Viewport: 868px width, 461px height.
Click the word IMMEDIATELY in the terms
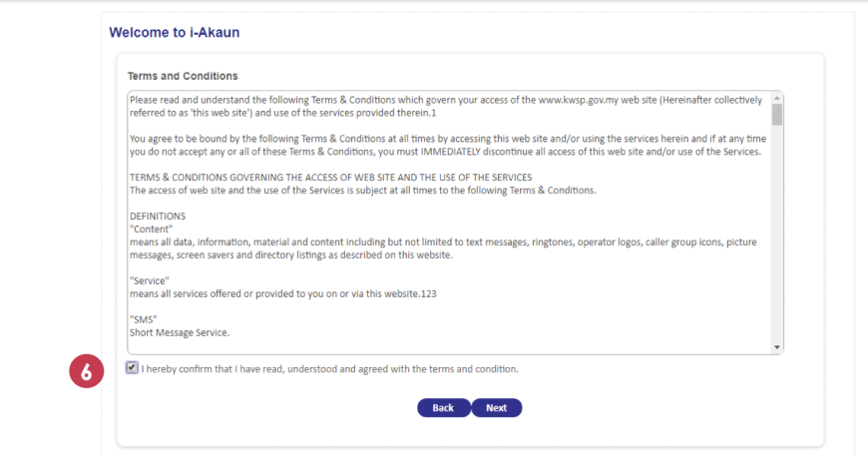[x=451, y=152]
